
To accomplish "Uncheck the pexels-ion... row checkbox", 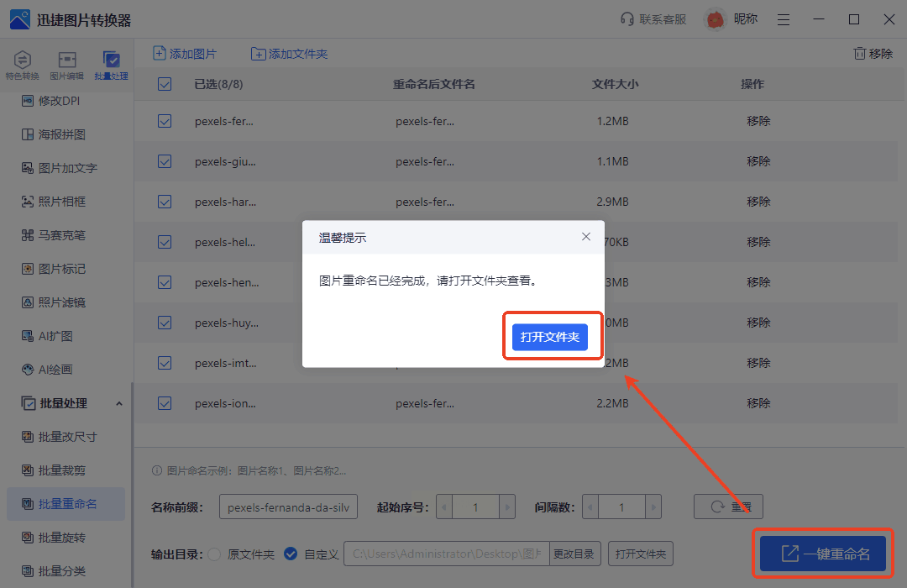I will tap(165, 403).
